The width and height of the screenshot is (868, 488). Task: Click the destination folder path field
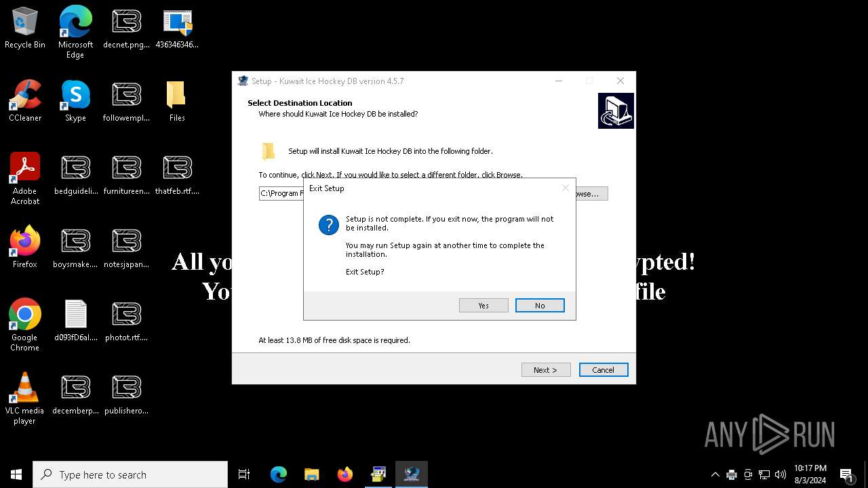pos(281,194)
